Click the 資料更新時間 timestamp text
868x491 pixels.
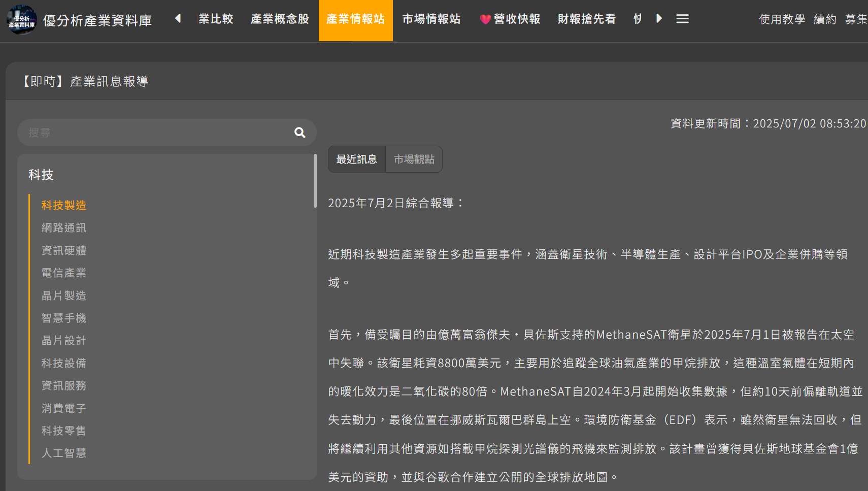pos(769,123)
